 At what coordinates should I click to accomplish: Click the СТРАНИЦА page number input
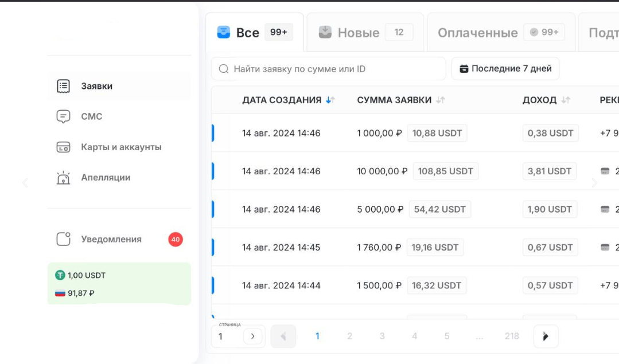(229, 336)
